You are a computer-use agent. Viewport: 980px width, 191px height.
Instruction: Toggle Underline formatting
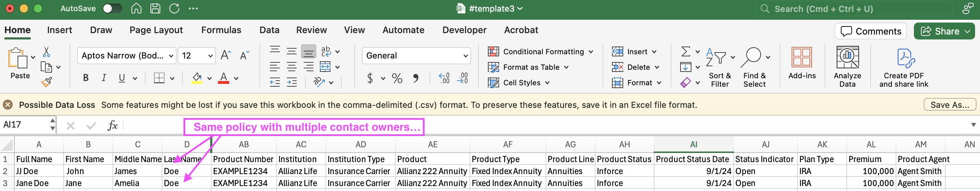122,78
